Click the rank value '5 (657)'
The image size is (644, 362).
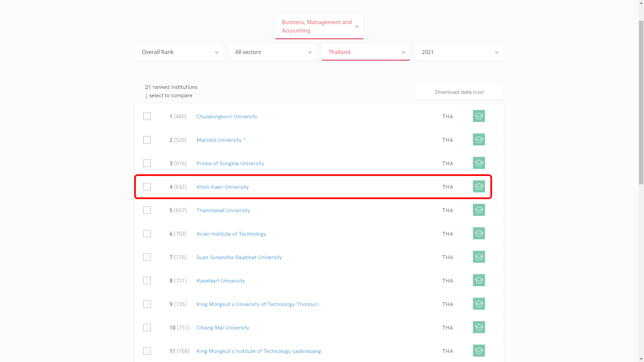point(178,210)
